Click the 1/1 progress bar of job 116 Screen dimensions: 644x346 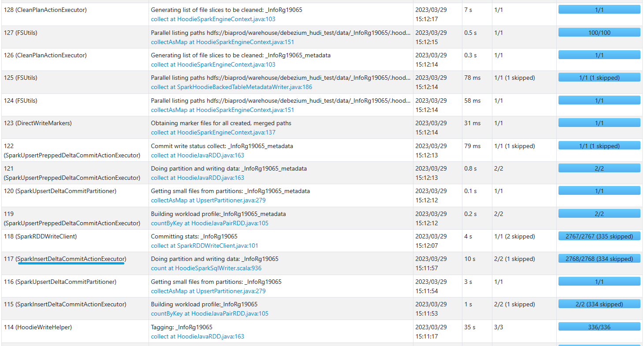coord(599,282)
